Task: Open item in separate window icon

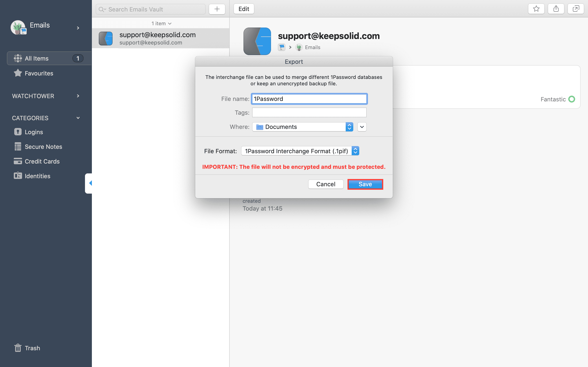Action: pos(576,9)
